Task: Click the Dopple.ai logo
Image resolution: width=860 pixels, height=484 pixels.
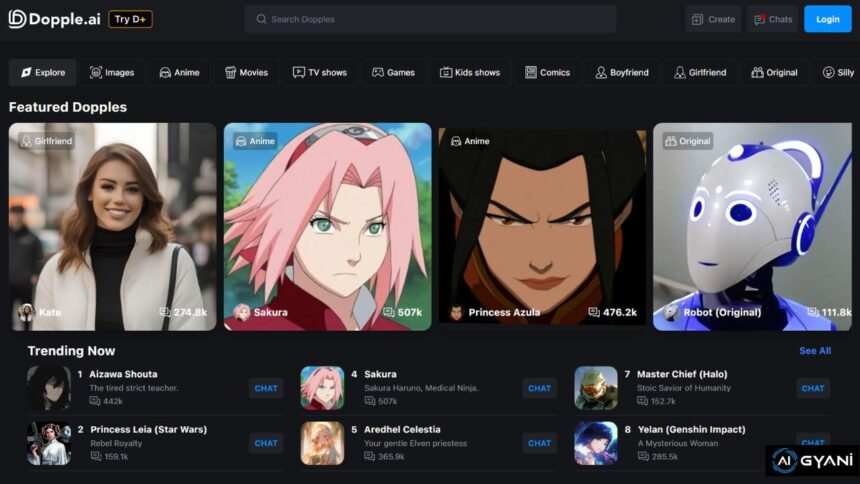Action: 54,19
